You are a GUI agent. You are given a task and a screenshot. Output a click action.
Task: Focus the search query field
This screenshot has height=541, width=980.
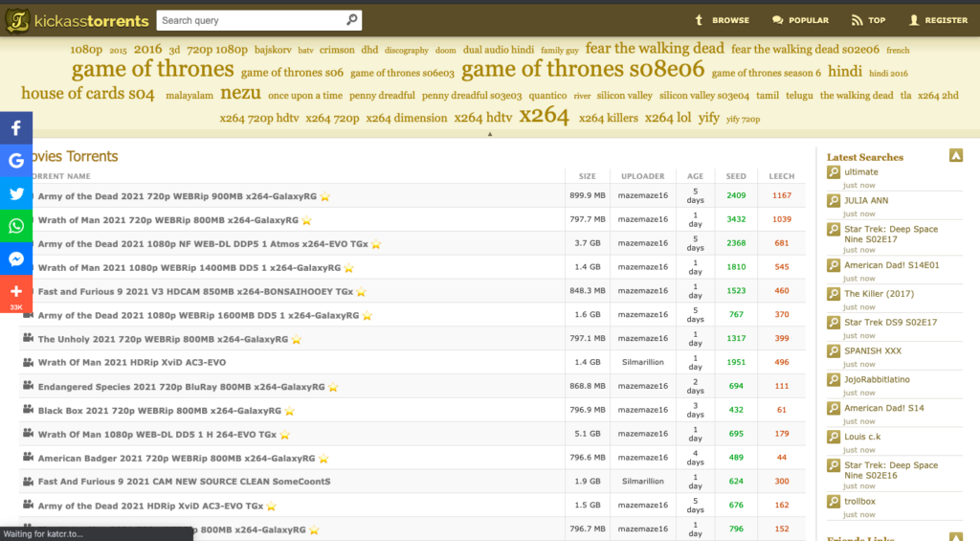(x=249, y=20)
